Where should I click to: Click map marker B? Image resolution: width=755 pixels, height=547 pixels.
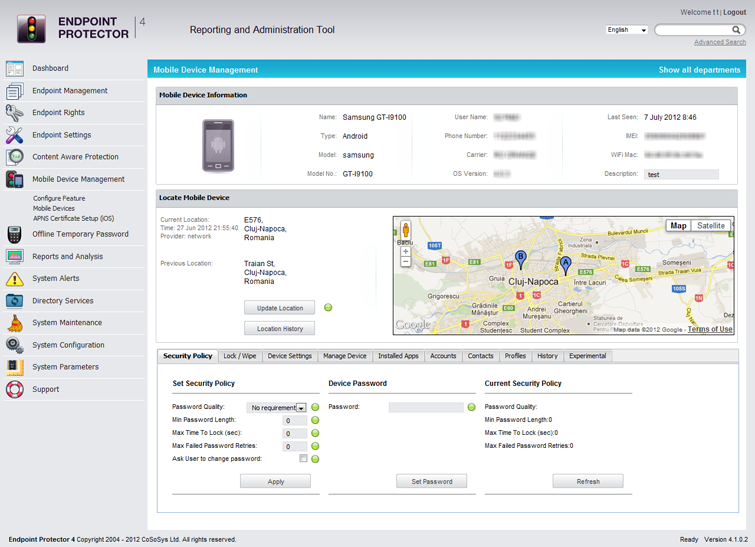tap(521, 259)
